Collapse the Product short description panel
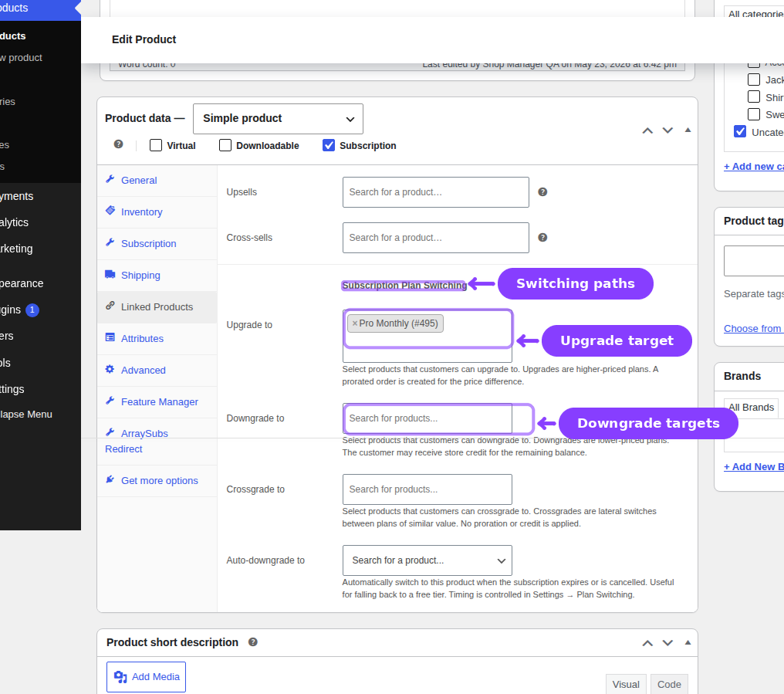Viewport: 784px width, 694px height. coord(688,642)
